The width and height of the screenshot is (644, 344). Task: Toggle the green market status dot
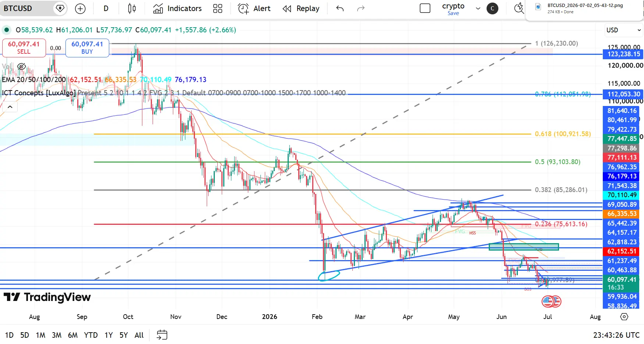click(6, 30)
